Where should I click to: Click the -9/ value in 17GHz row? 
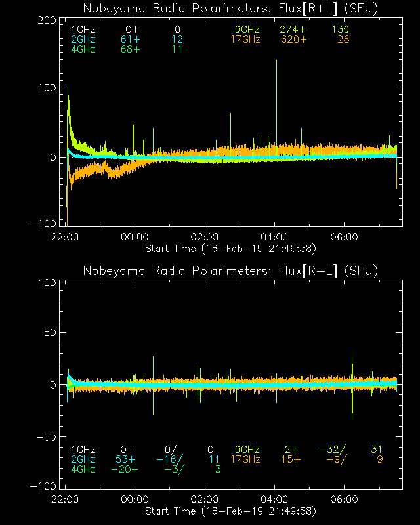click(337, 459)
